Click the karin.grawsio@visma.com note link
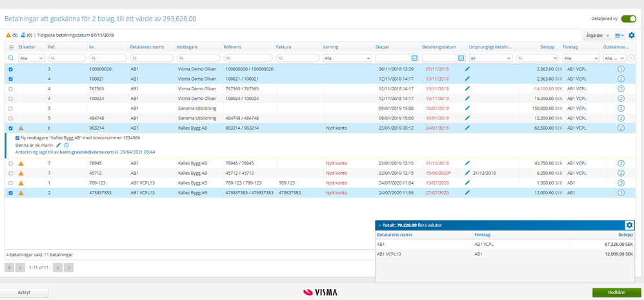 click(x=86, y=152)
